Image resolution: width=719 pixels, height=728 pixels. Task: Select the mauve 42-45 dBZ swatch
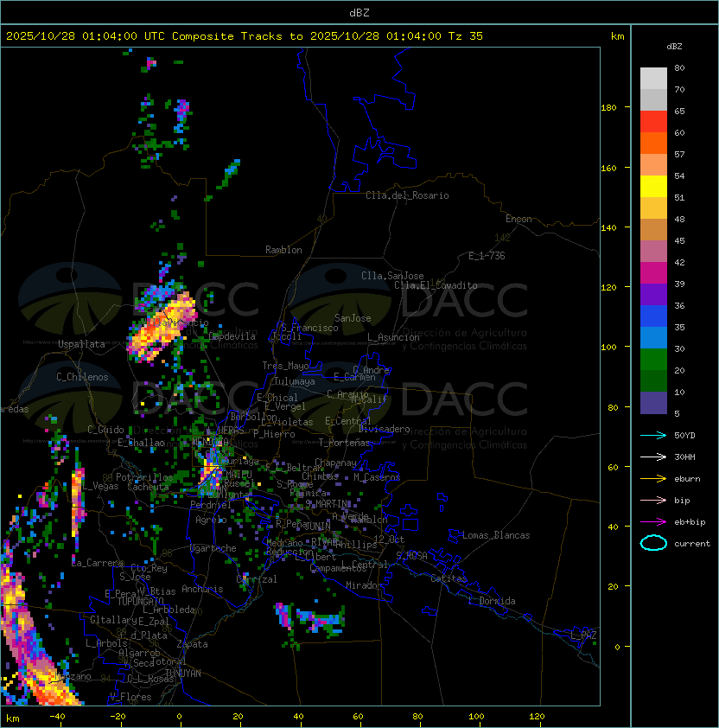(x=653, y=252)
